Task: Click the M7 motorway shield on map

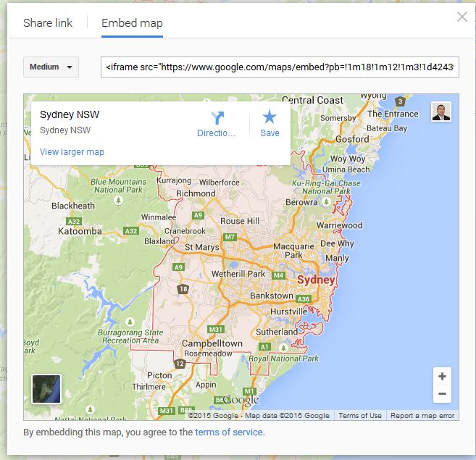Action: (230, 237)
